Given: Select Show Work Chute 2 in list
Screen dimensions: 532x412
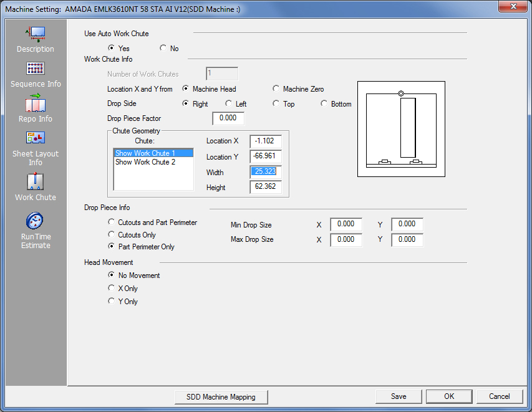Looking at the screenshot, I should point(153,162).
